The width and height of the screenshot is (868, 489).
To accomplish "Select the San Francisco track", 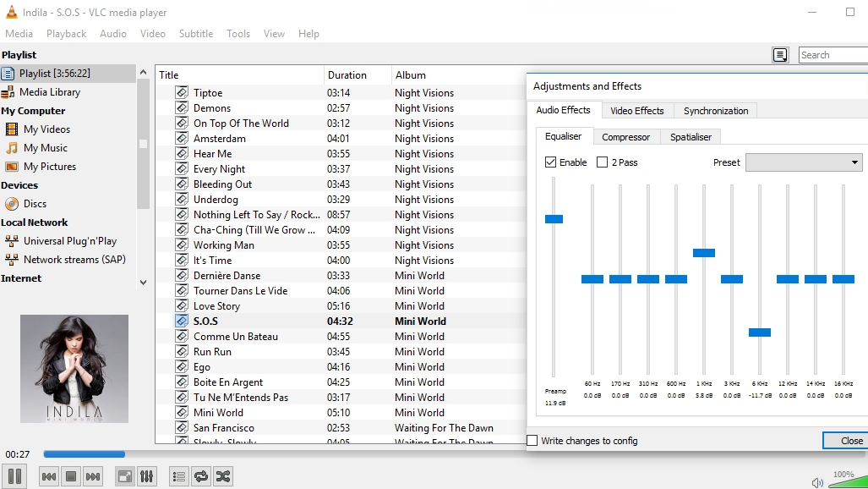I will coord(341,427).
